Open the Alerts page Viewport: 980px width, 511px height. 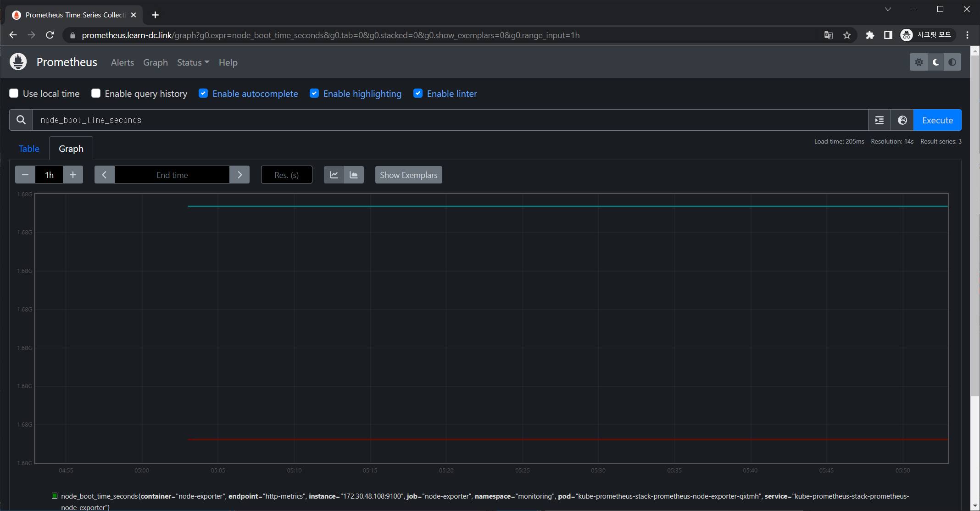tap(122, 62)
